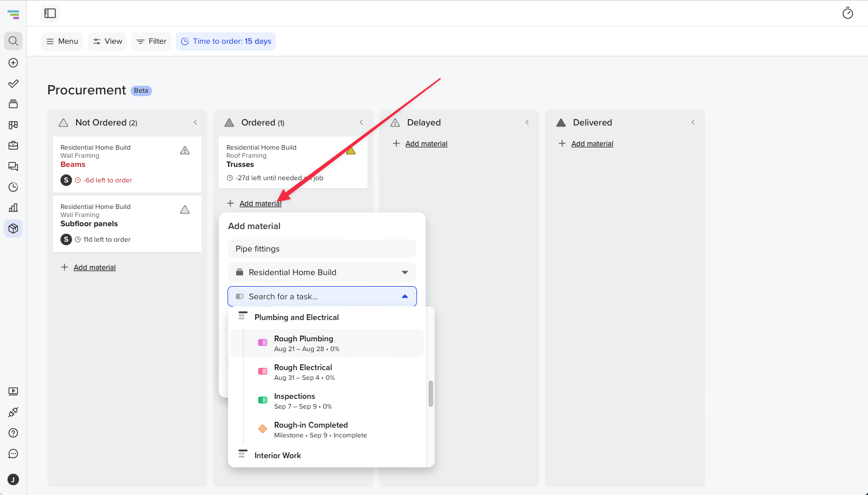Screen dimensions: 868x495
Task: Click the yellow triangle on Trusses card
Action: [351, 151]
